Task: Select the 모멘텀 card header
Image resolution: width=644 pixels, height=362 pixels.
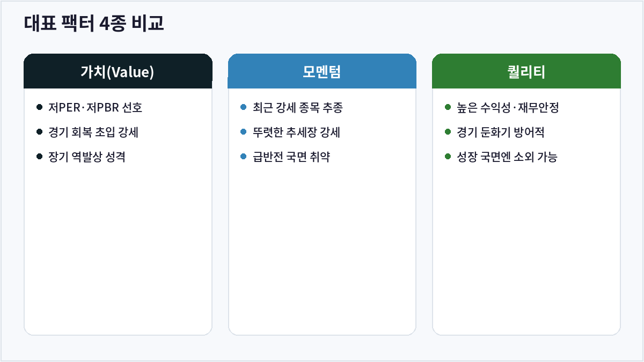Action: point(322,71)
